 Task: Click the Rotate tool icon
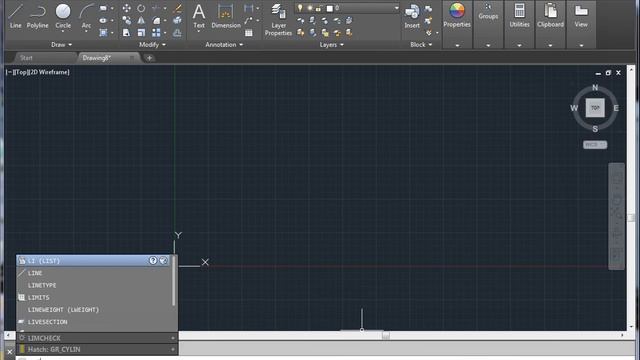[x=141, y=8]
